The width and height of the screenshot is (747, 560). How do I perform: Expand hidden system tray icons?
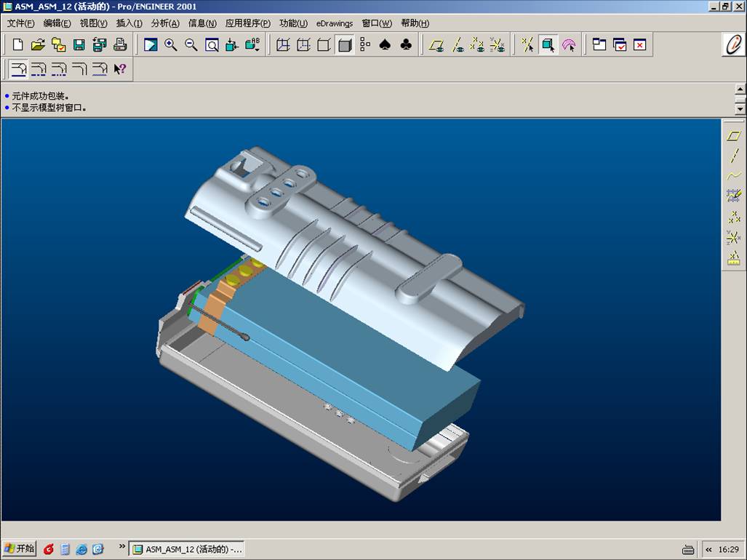(709, 550)
